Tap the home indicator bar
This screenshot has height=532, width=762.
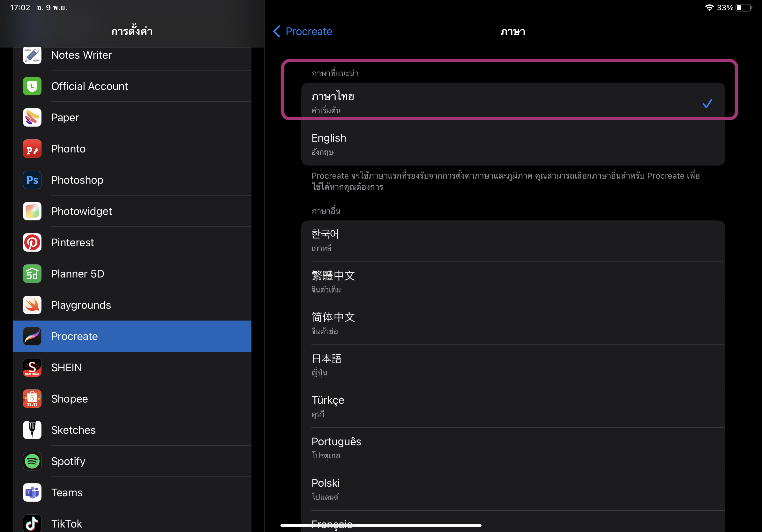tap(381, 525)
